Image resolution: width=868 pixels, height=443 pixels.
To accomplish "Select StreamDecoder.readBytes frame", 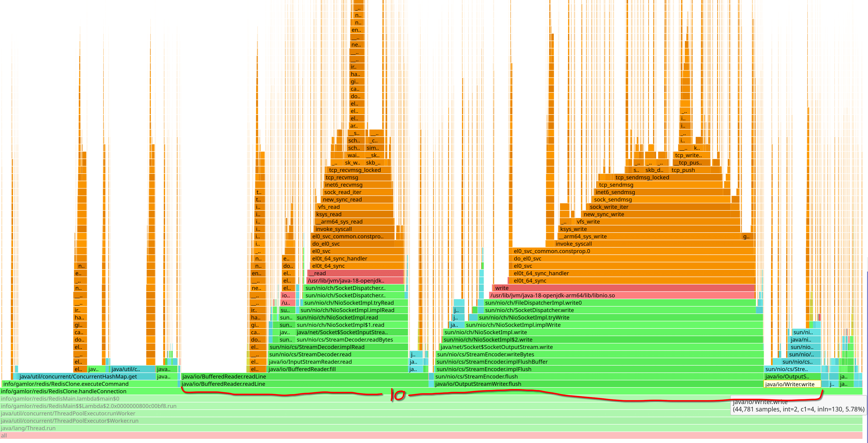I will click(352, 340).
